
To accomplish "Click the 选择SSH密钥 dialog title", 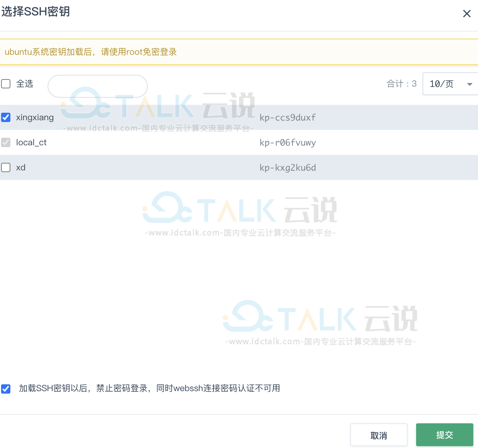I will pos(36,11).
